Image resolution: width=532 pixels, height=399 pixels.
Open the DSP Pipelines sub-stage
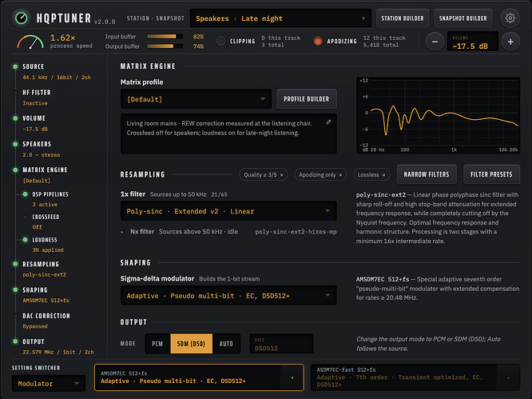coord(50,194)
